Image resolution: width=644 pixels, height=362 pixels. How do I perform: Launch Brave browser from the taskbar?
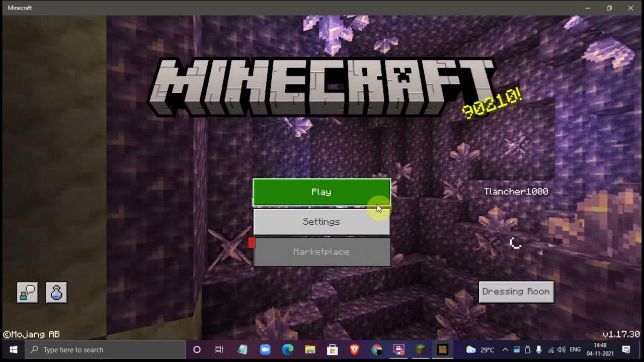point(355,349)
